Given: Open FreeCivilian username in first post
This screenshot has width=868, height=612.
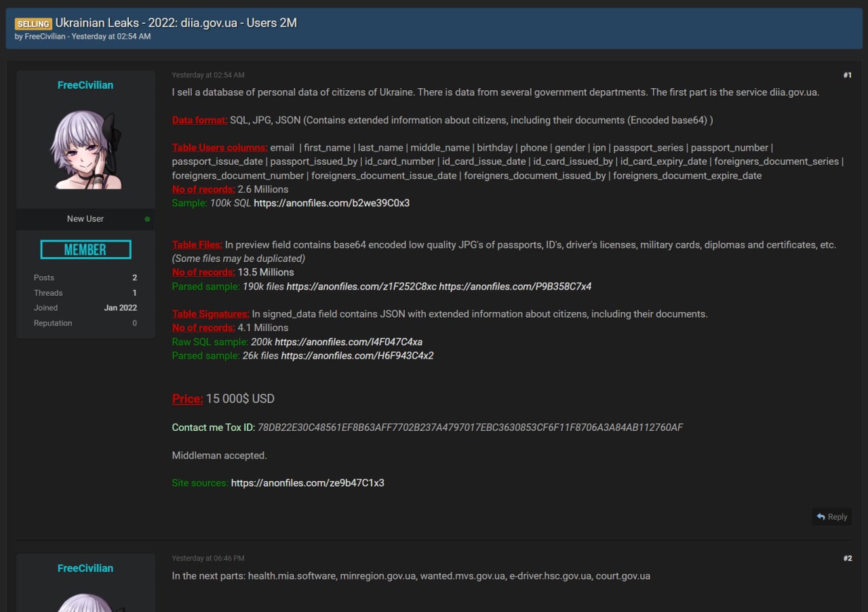Looking at the screenshot, I should (85, 85).
